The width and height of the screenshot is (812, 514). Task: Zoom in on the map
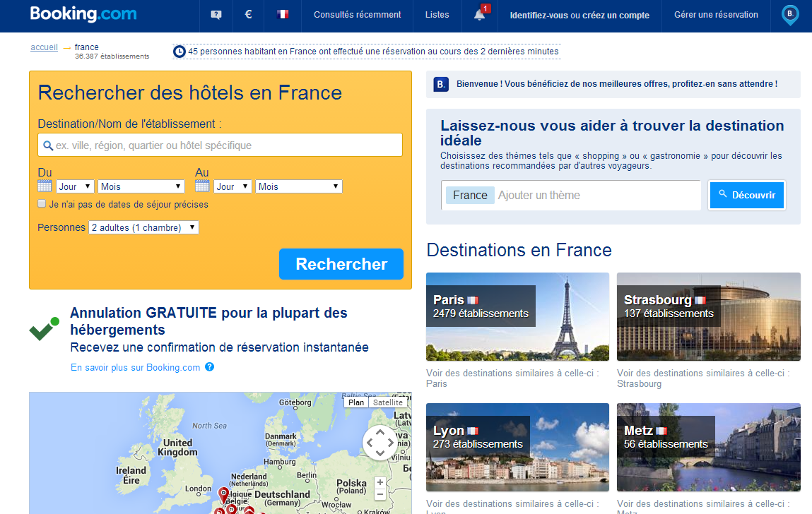tap(380, 482)
